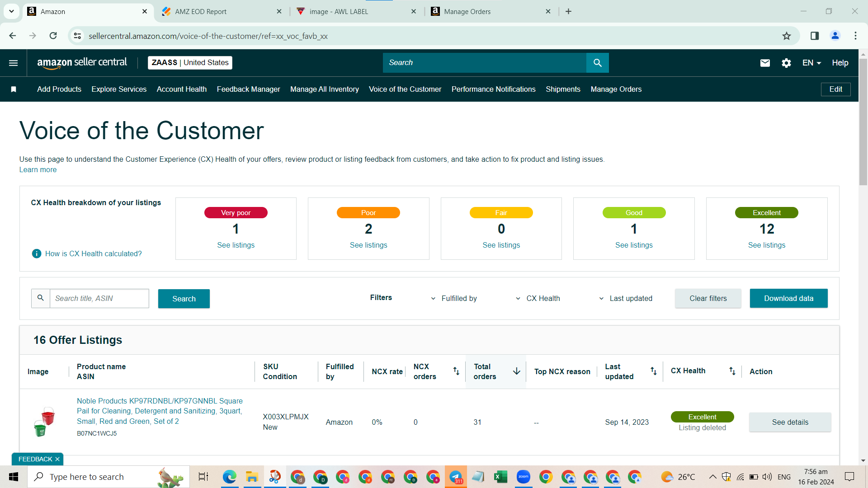Click the browser address bar URL
868x488 pixels.
click(x=208, y=36)
